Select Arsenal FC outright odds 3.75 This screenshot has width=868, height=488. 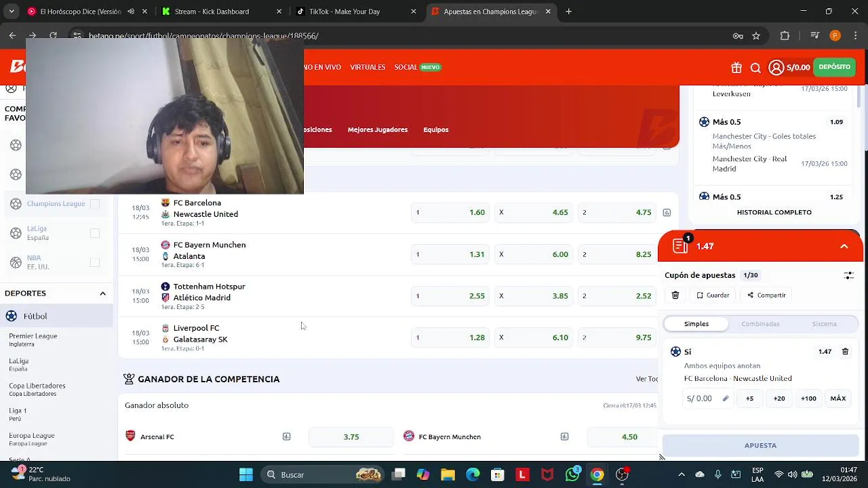pos(351,437)
